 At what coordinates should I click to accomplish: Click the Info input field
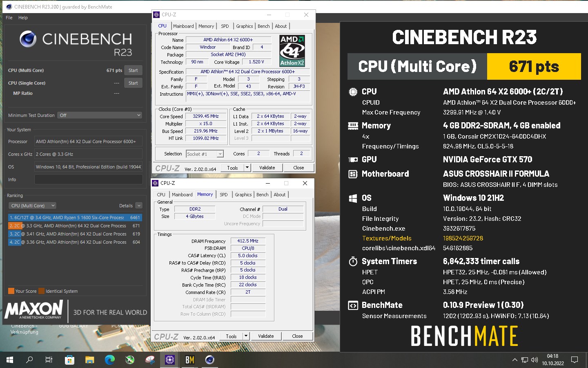(88, 180)
